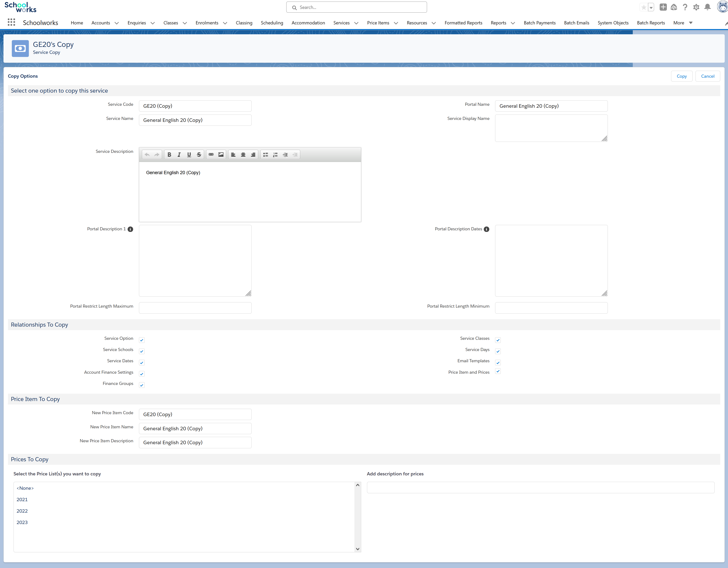The height and width of the screenshot is (568, 728).
Task: Select 2022 in the price list
Action: pos(22,511)
